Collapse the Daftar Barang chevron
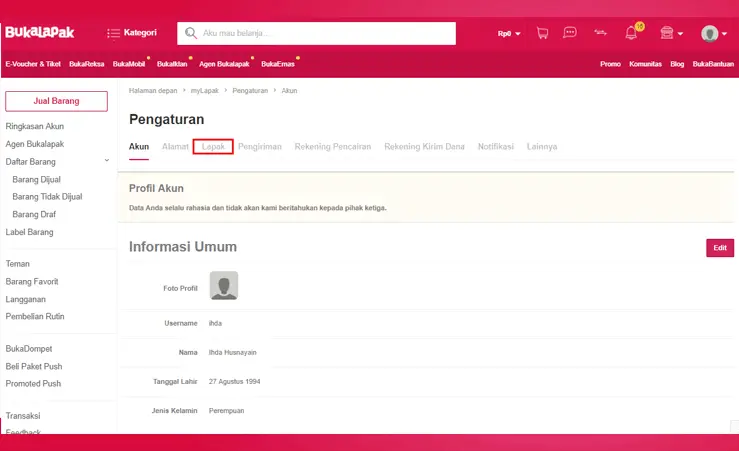739x451 pixels. [x=107, y=161]
